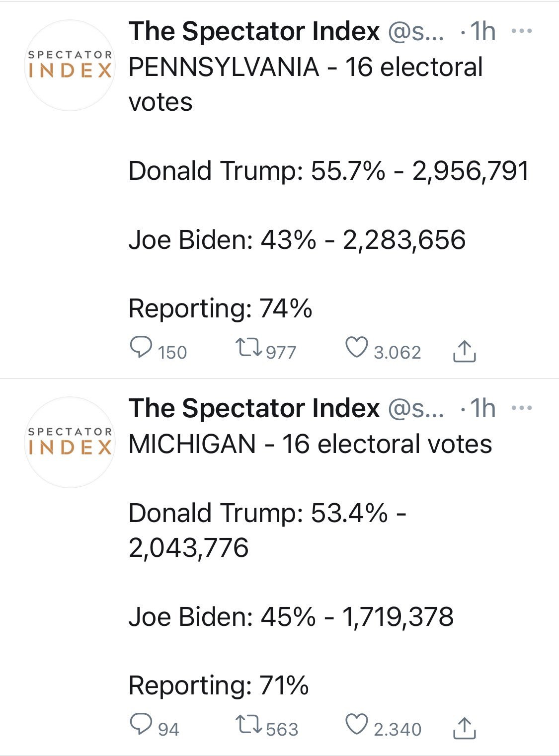Open the Pennsylvania tweet text body
The image size is (559, 756).
tap(329, 188)
